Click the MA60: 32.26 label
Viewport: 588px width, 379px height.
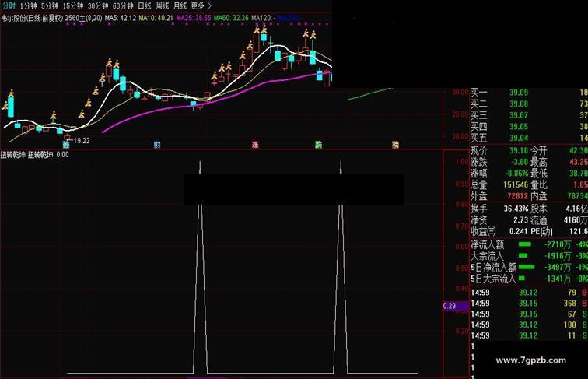point(231,18)
